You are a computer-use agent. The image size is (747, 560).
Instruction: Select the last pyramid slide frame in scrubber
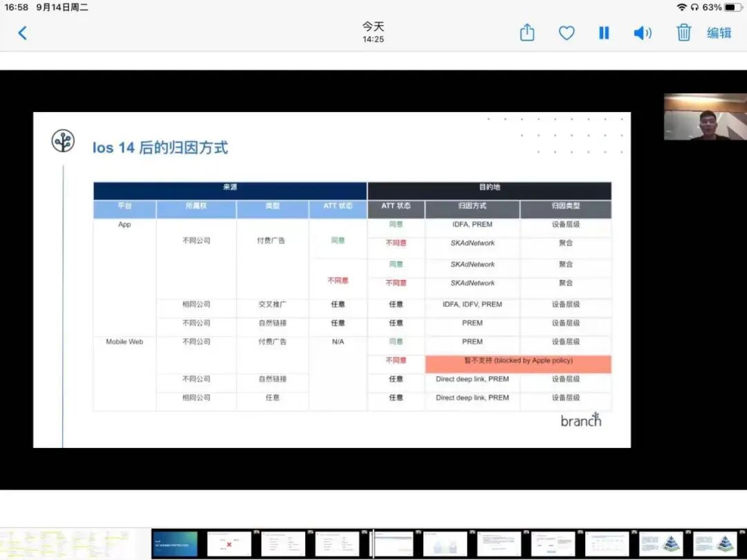714,544
